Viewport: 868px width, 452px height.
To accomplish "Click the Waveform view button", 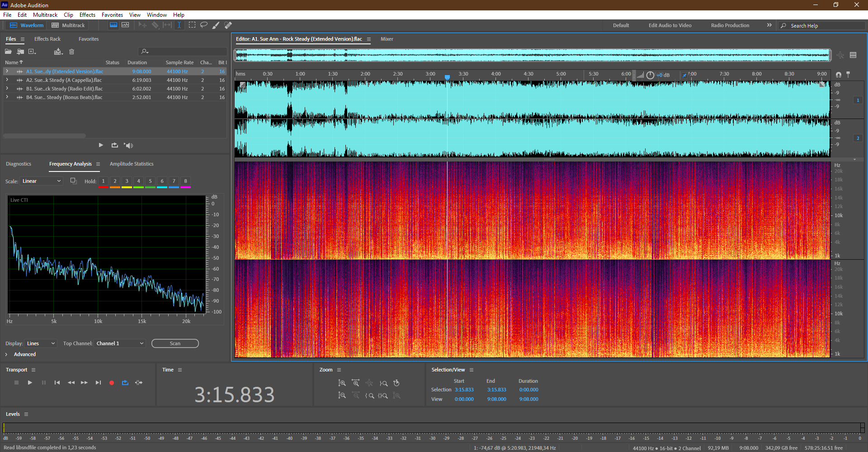I will click(27, 25).
